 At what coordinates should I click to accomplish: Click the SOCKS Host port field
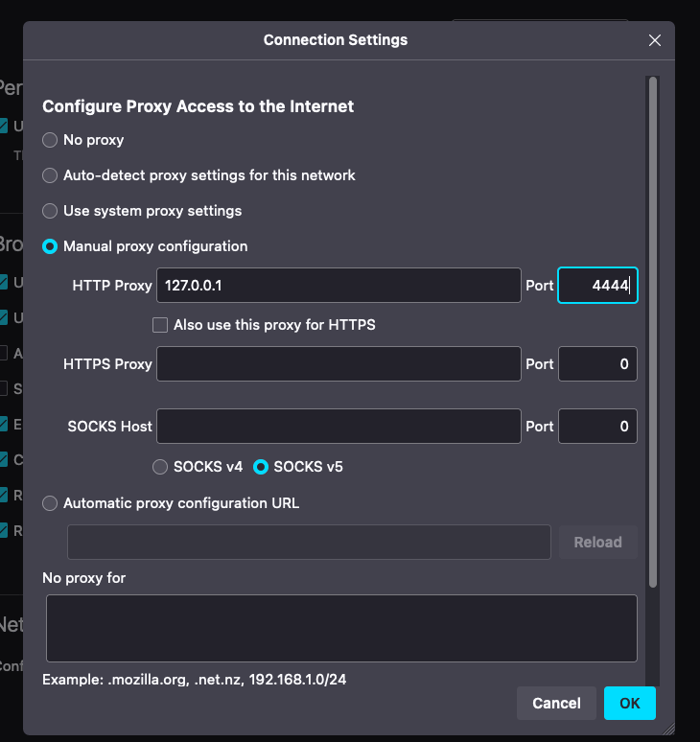click(x=597, y=427)
